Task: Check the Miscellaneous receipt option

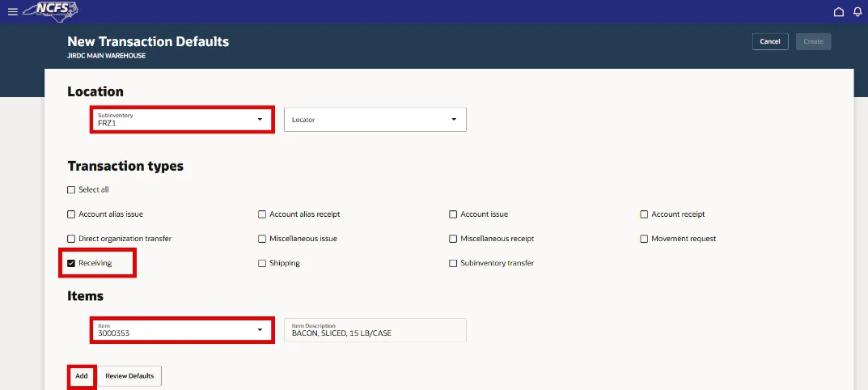Action: pyautogui.click(x=453, y=239)
